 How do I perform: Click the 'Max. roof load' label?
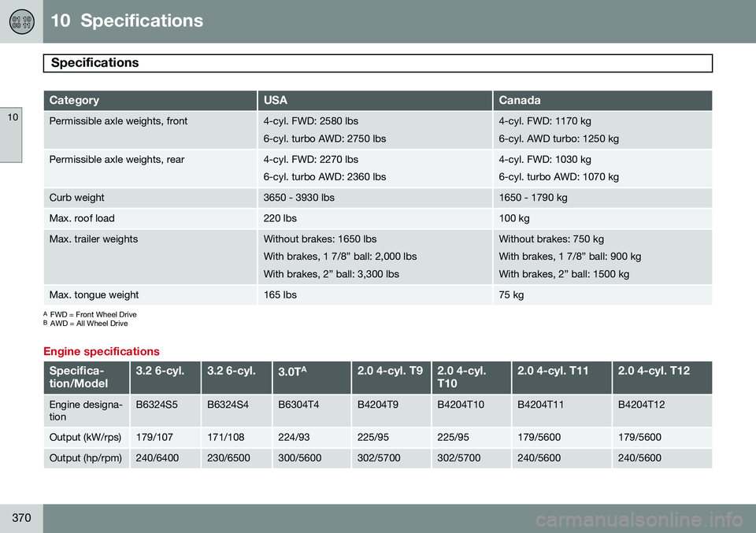pos(82,218)
